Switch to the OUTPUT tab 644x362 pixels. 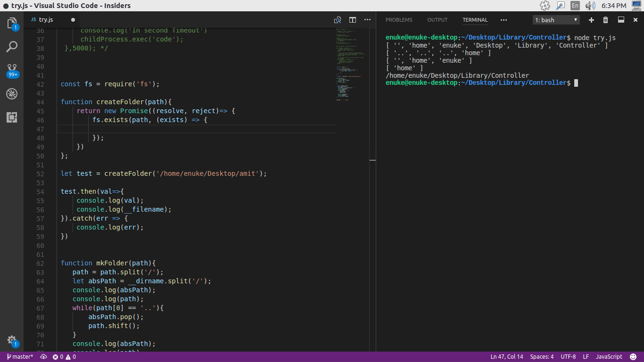pos(437,20)
